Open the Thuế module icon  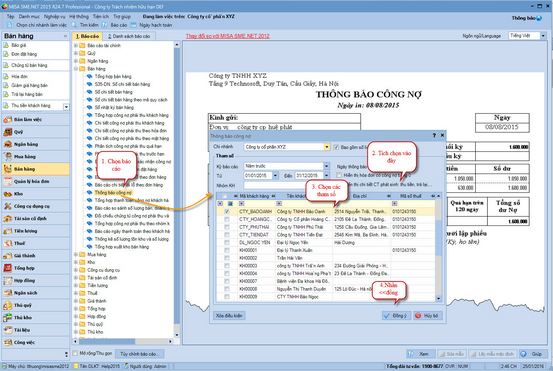tap(8, 243)
